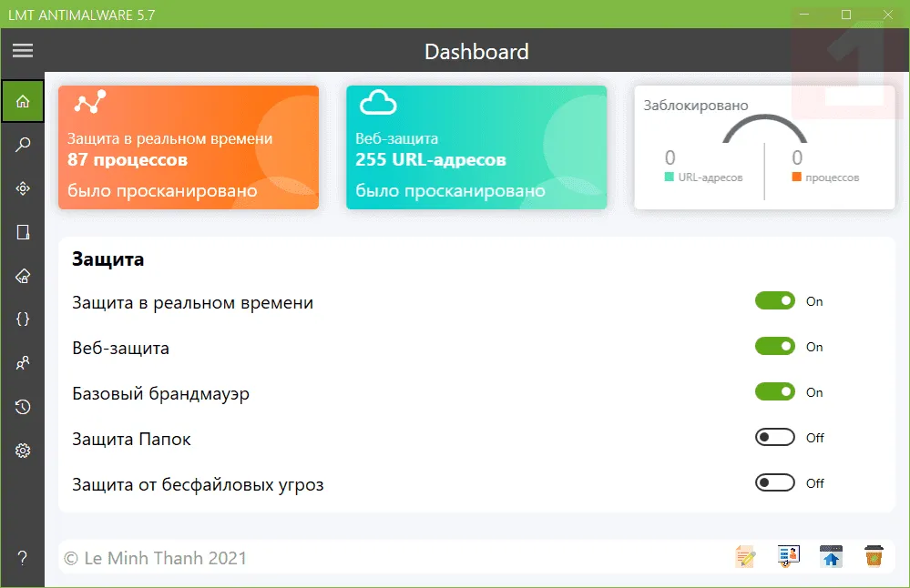Open the hamburger navigation menu
The width and height of the screenshot is (910, 588).
23,50
